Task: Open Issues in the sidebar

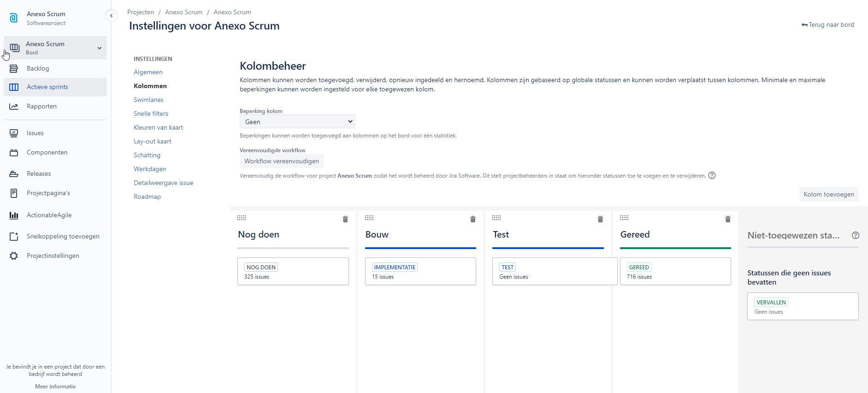Action: point(55,133)
